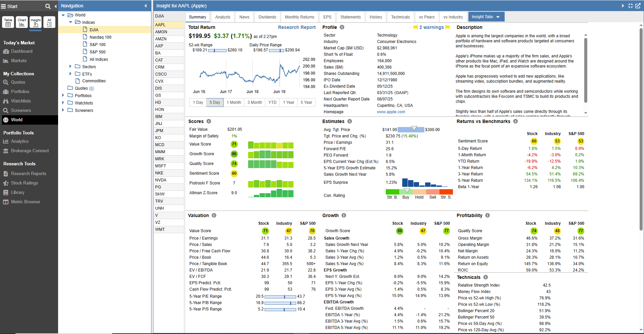644x334 pixels.
Task: Open Brokerage Connect
Action: coord(30,151)
